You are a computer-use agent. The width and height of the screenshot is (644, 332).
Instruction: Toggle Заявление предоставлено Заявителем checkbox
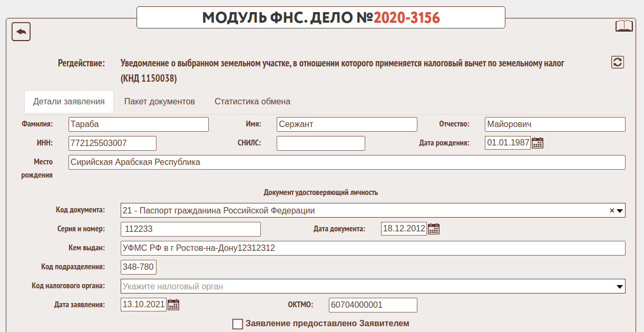238,324
